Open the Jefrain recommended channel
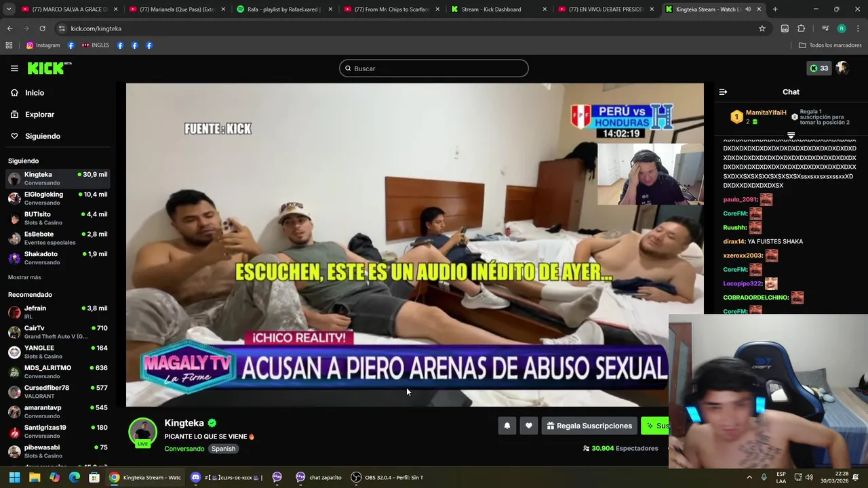Image resolution: width=868 pixels, height=488 pixels. click(x=57, y=312)
